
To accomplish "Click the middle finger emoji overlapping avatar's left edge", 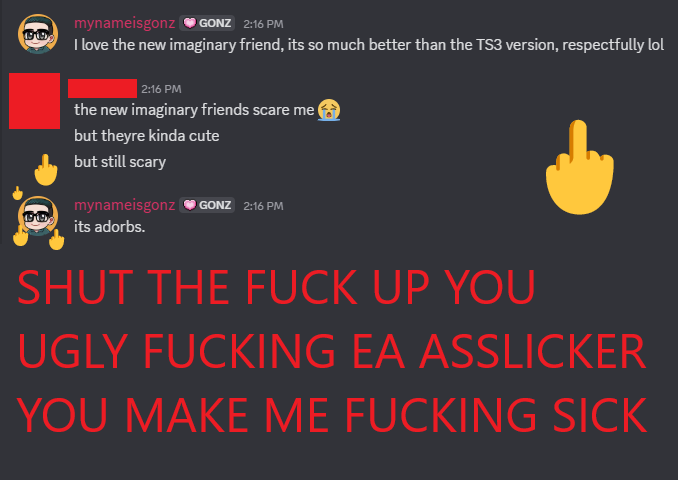I will (20, 236).
